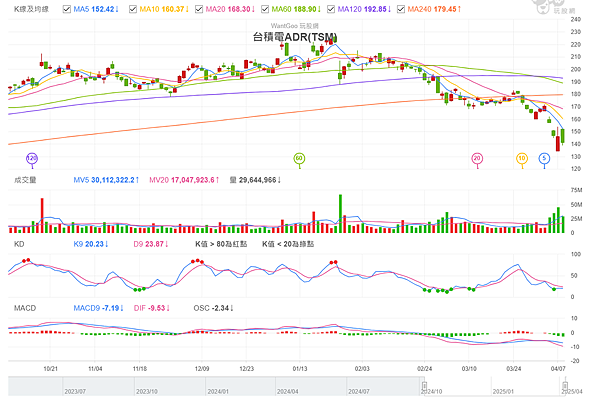Click the K值 < 20為綠點 legend text
600x397 pixels.
(288, 244)
